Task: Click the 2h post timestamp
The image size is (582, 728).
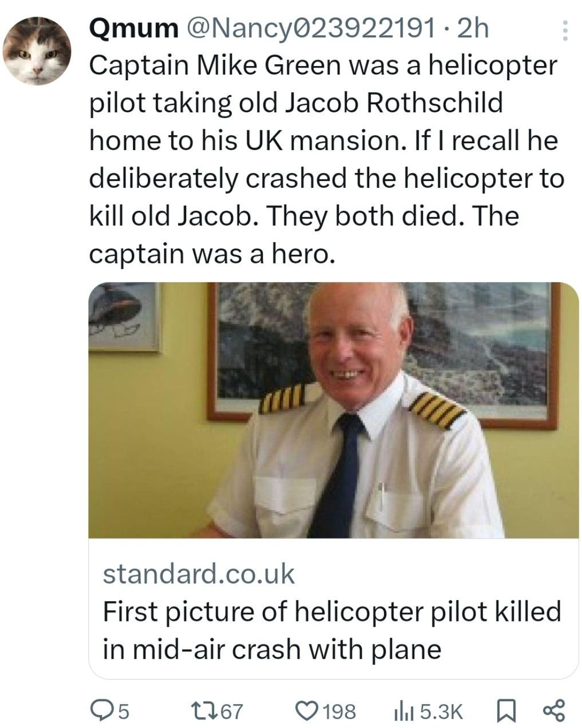Action: [x=472, y=28]
